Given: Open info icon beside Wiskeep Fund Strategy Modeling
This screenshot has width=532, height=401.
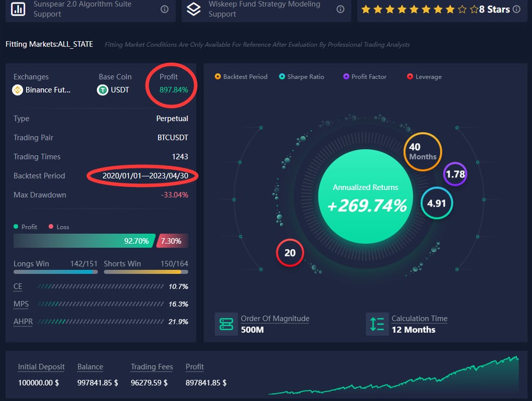Looking at the screenshot, I should point(340,9).
